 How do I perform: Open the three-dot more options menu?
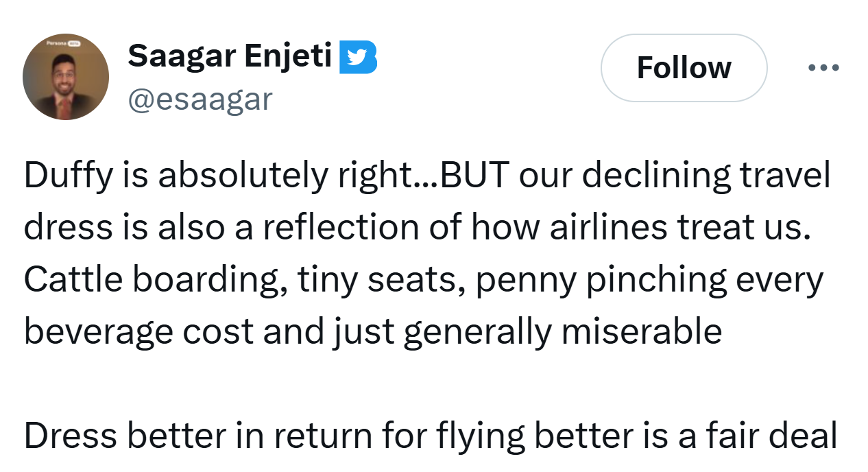click(x=823, y=68)
